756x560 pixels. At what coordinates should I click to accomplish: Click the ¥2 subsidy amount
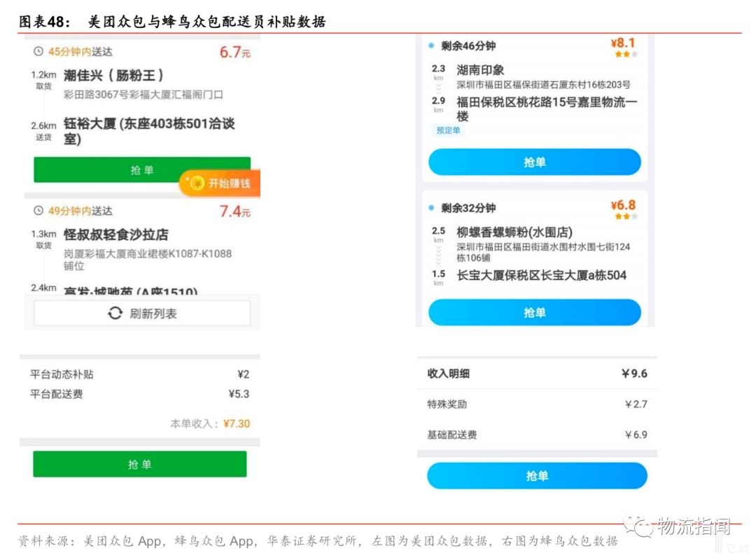coord(244,374)
